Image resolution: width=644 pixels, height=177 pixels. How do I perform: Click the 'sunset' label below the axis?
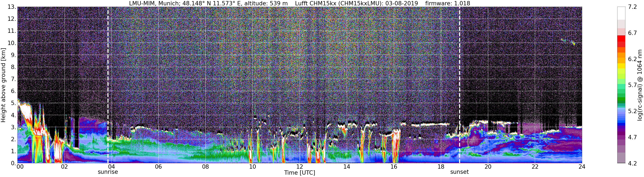point(460,172)
